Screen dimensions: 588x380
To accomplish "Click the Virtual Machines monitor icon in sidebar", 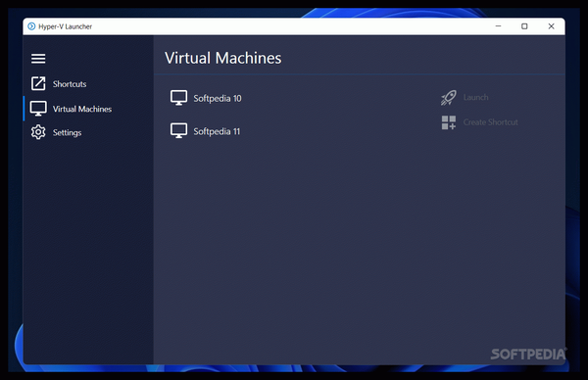I will click(38, 109).
